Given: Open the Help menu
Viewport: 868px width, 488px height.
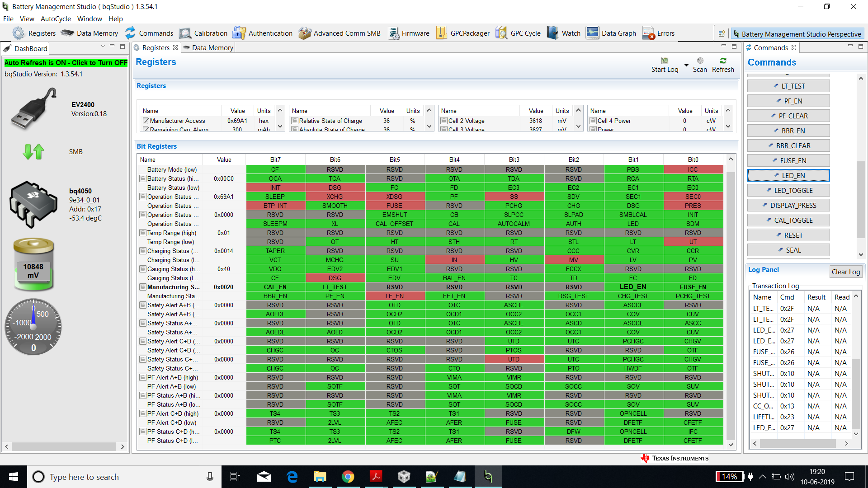Looking at the screenshot, I should pos(116,19).
